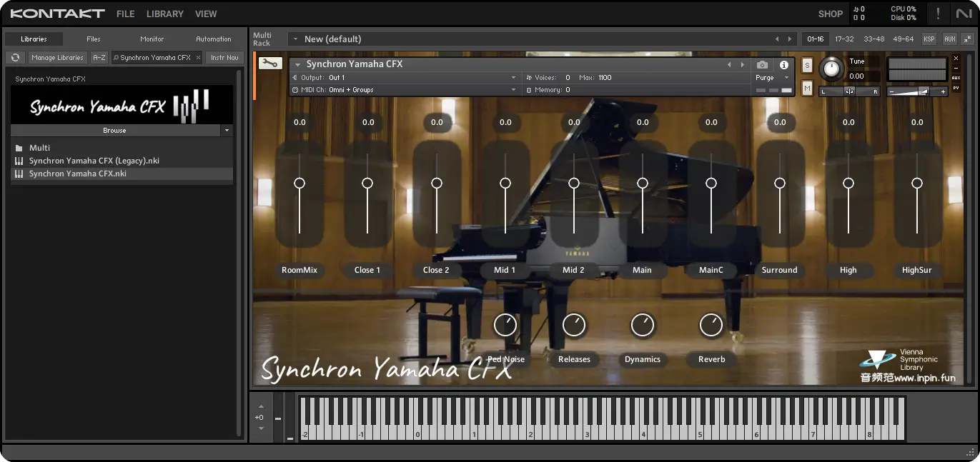Click the volume minus icon
The image size is (980, 462).
(891, 91)
